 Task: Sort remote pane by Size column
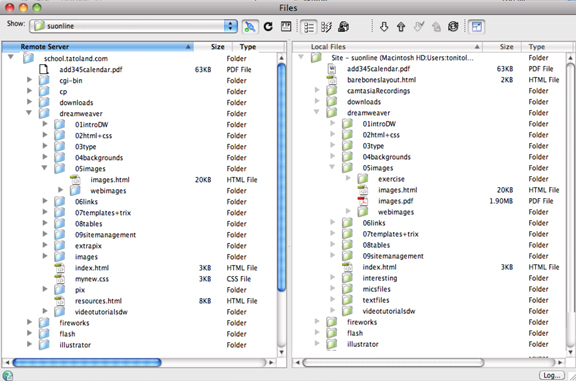click(213, 47)
